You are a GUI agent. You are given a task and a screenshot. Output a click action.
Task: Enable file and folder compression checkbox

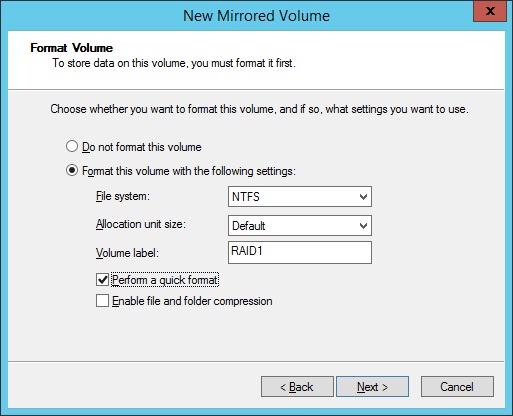[102, 300]
